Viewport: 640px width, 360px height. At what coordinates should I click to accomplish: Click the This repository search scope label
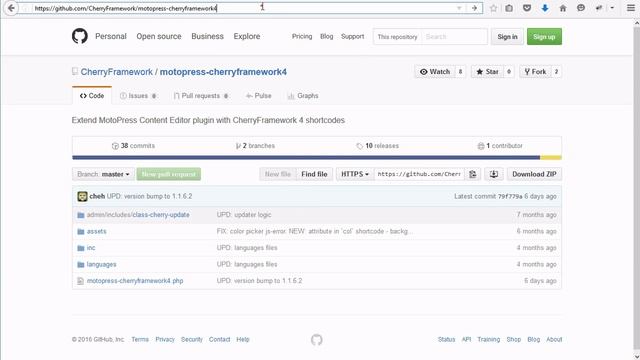(x=398, y=37)
